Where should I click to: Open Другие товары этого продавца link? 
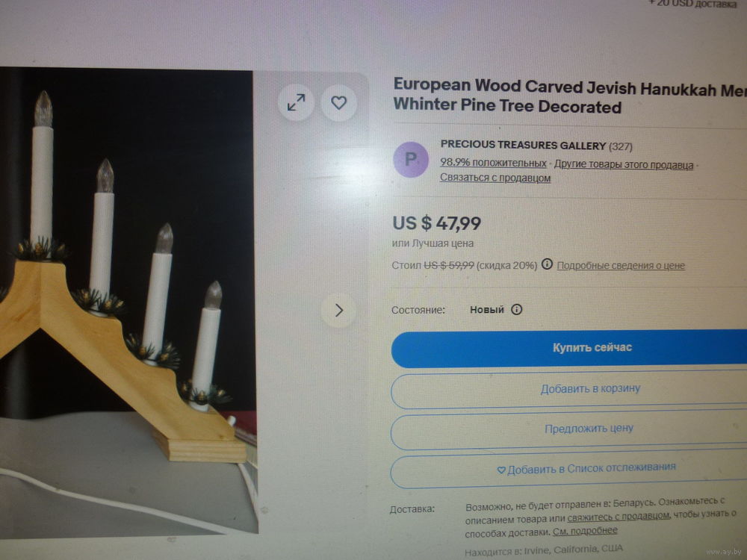coord(624,165)
